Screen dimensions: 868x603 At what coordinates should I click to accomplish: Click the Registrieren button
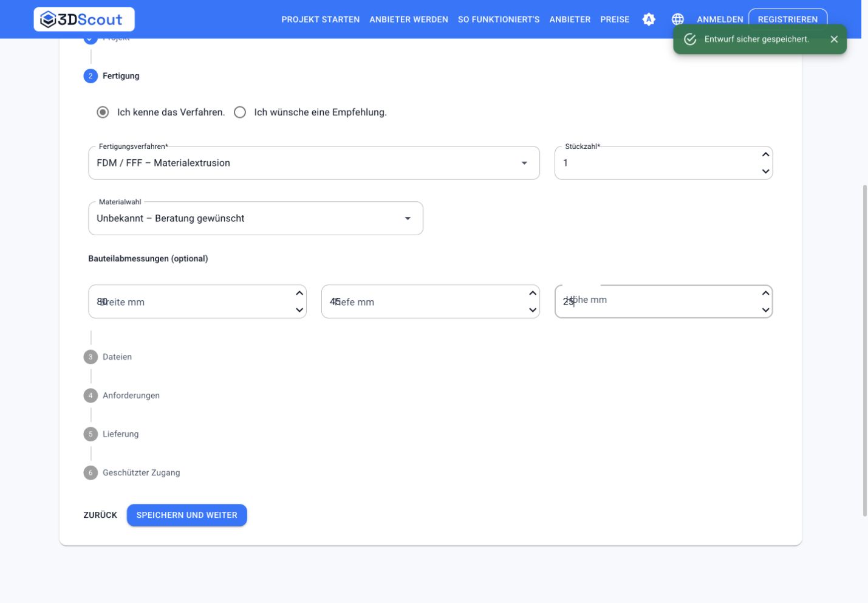(788, 19)
